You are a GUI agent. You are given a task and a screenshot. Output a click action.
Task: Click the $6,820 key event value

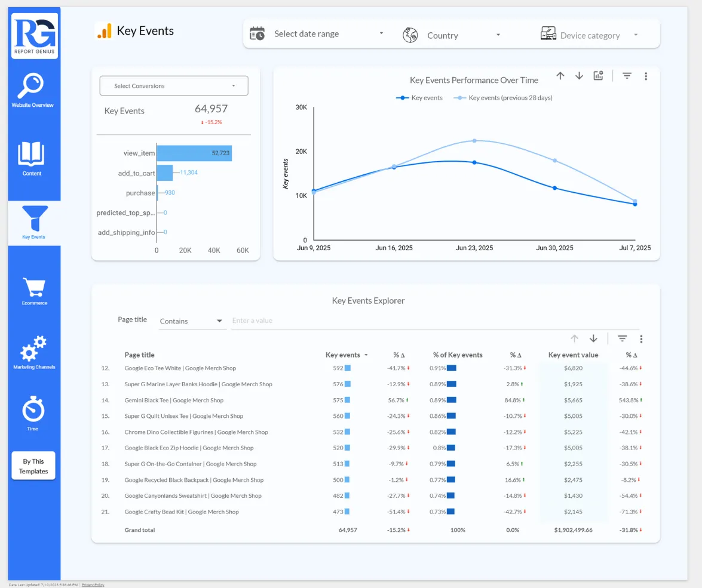point(573,368)
